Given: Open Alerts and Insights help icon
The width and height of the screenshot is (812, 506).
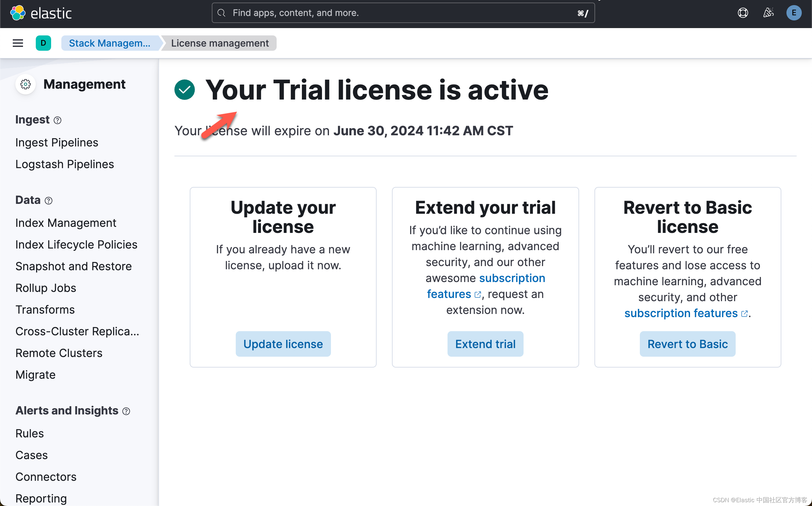Looking at the screenshot, I should tap(126, 411).
